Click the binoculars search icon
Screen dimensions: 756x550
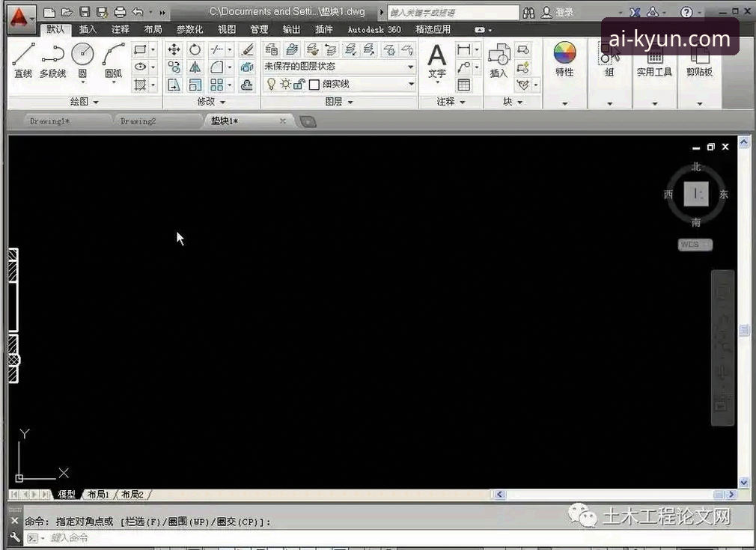click(x=528, y=13)
